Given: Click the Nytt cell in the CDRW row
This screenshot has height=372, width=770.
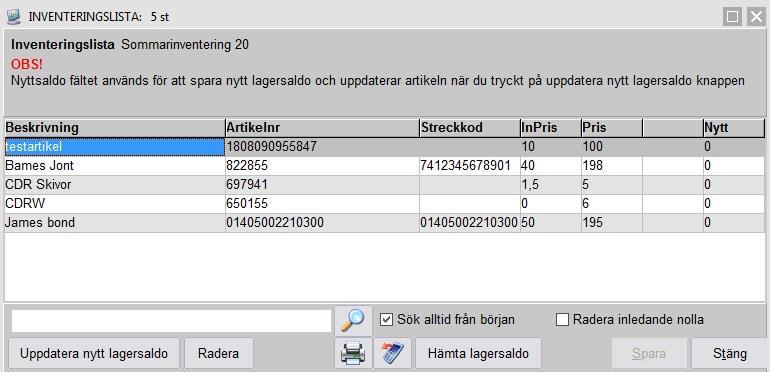Looking at the screenshot, I should (x=734, y=204).
